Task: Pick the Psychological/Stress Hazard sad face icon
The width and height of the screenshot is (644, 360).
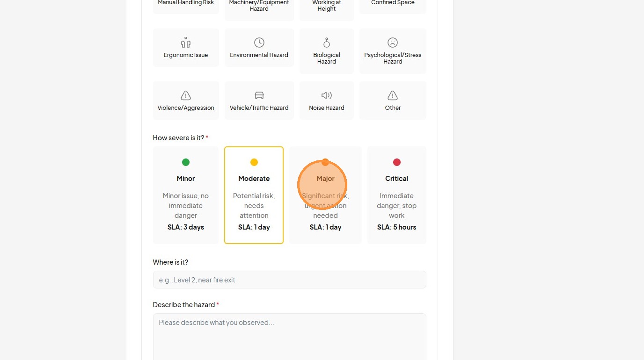Action: point(393,43)
